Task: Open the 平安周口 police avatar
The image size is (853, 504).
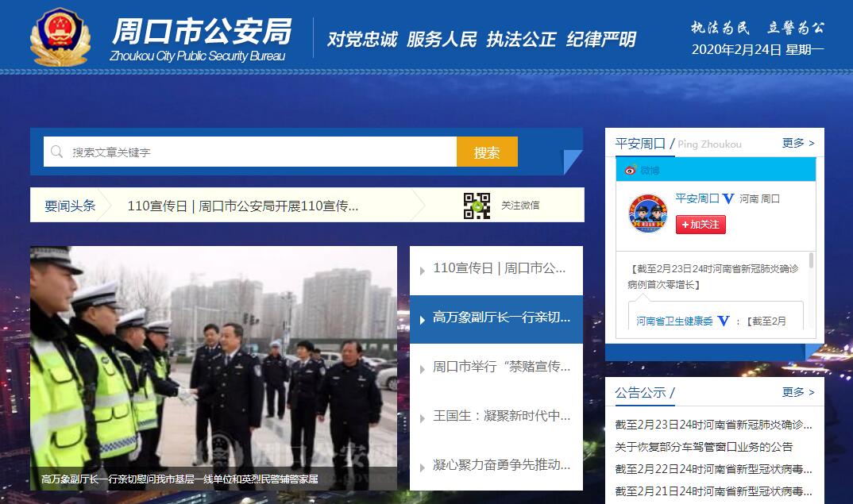Action: click(647, 214)
